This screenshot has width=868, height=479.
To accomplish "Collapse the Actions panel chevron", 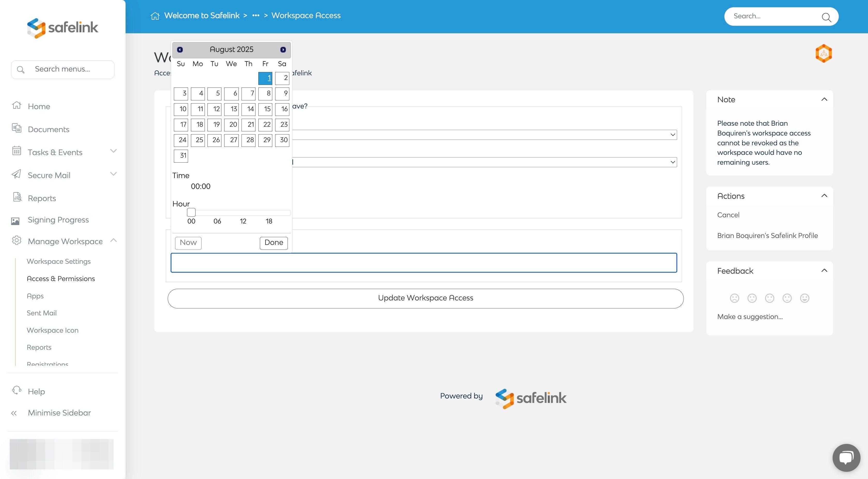I will [824, 196].
